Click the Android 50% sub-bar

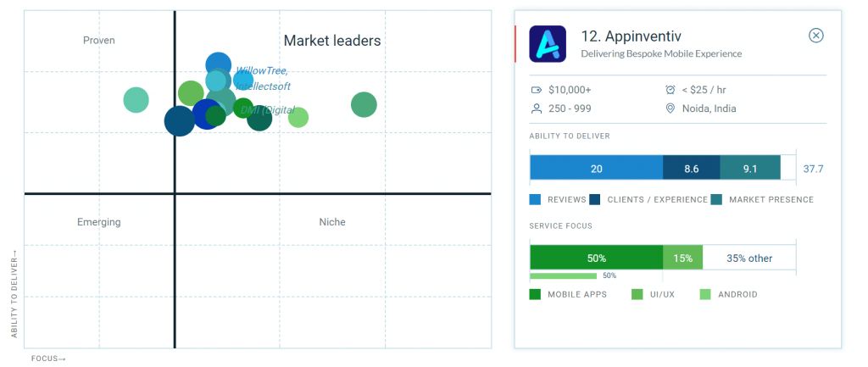tap(563, 275)
